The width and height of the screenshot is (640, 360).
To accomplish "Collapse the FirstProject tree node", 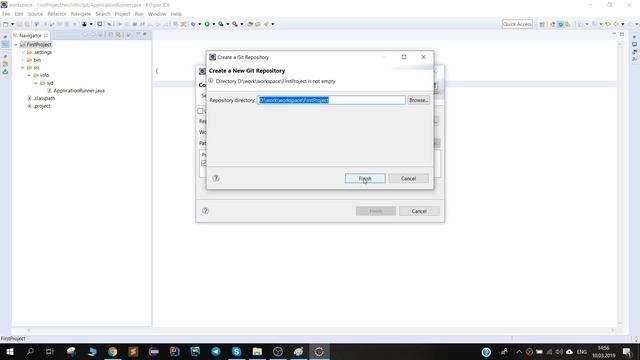I will tap(16, 44).
